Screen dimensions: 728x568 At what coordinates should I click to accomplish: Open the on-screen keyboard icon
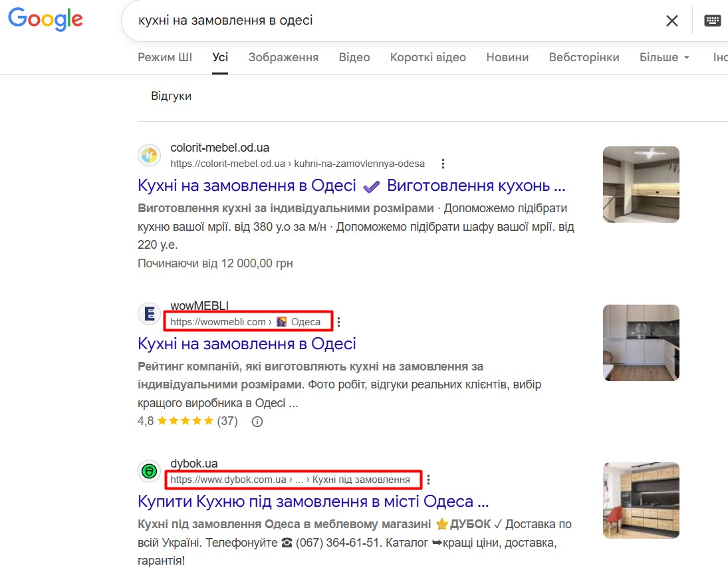point(712,21)
